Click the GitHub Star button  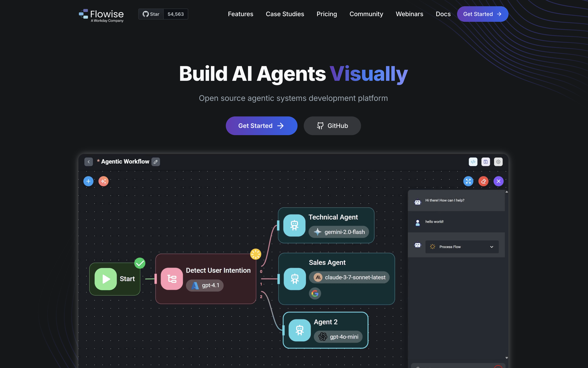[151, 14]
